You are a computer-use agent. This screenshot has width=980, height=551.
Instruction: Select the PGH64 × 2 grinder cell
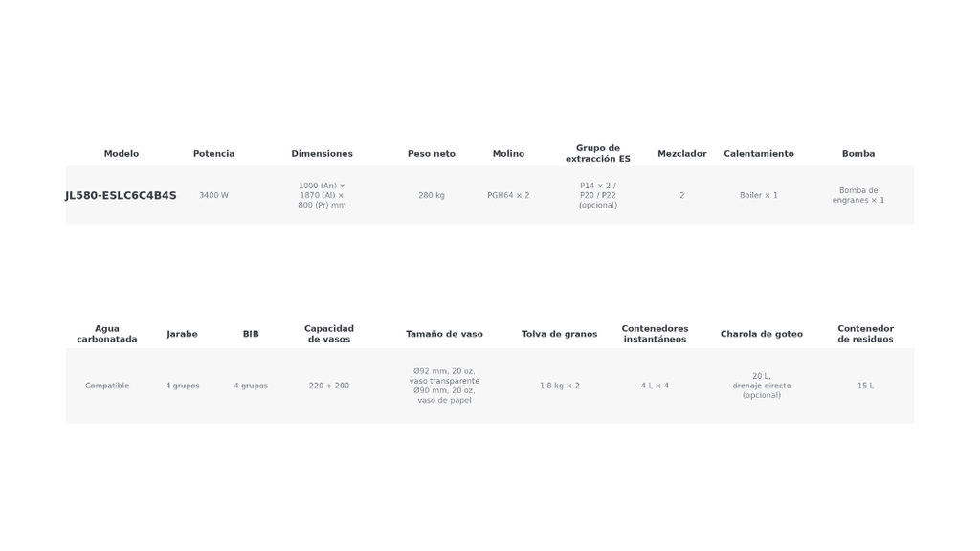tap(508, 195)
